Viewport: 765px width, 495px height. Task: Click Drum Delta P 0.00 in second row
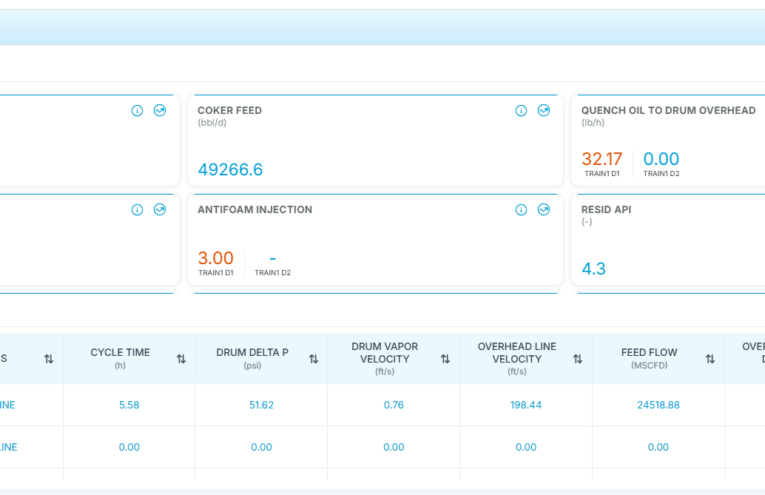pos(262,447)
